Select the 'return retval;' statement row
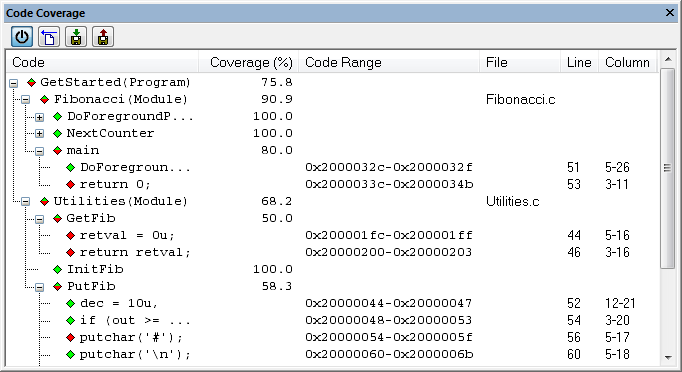 pyautogui.click(x=135, y=252)
